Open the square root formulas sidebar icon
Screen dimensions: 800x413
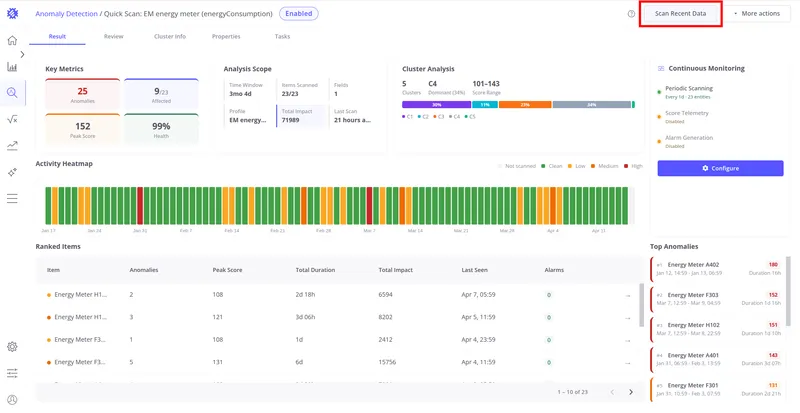(12, 119)
